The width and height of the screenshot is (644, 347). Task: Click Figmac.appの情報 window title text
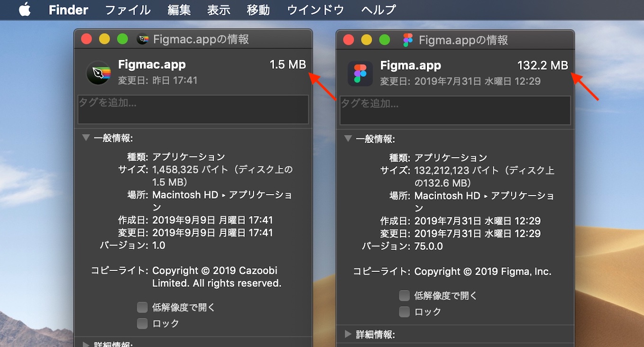coord(201,39)
